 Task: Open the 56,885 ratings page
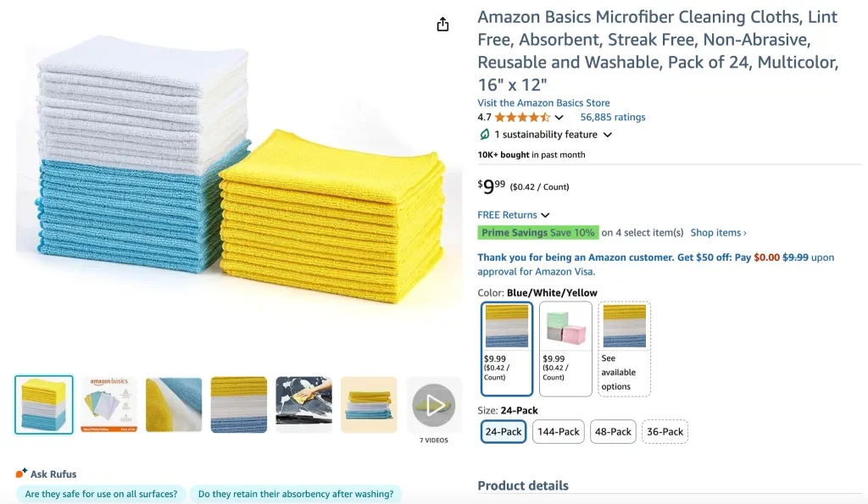click(x=613, y=117)
